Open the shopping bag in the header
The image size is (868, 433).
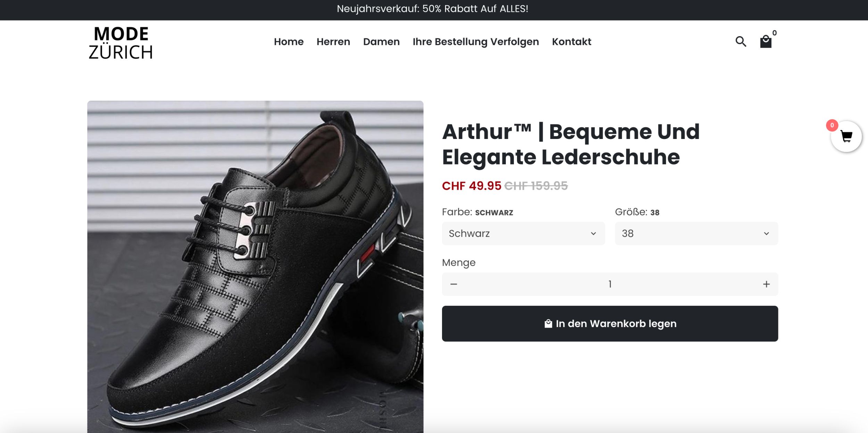(x=766, y=42)
